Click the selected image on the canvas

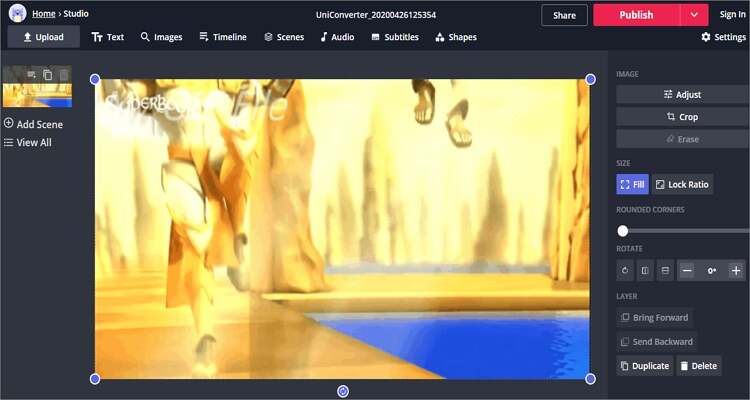[342, 229]
